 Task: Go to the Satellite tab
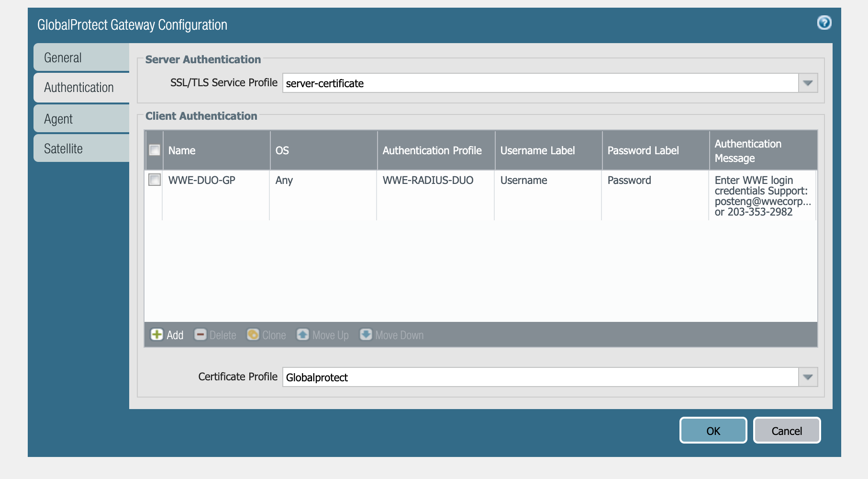[81, 148]
